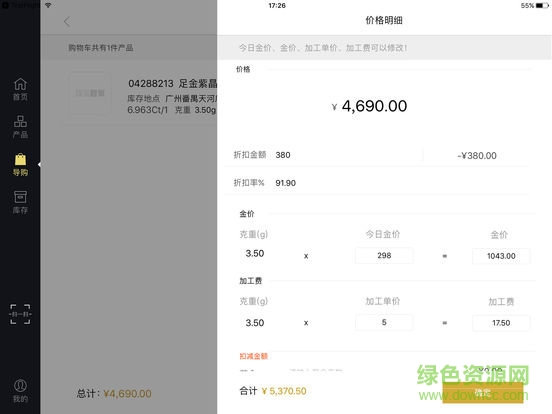Tap the price ¥ 4,690.00
Screen dimensions: 552x414
[369, 106]
